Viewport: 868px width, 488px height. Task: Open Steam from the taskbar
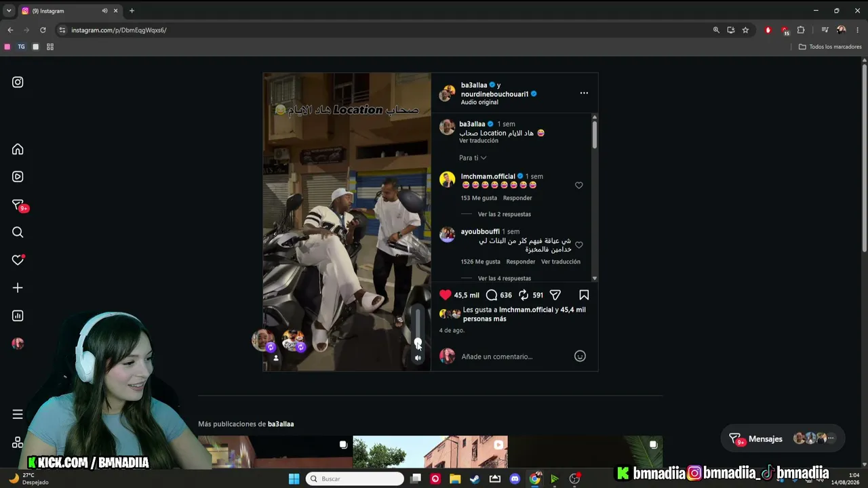point(475,479)
